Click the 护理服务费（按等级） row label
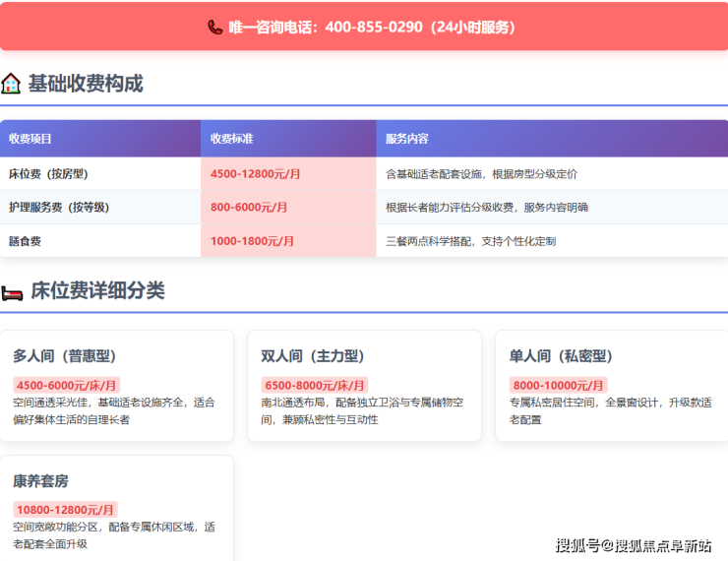The width and height of the screenshot is (728, 561). (58, 208)
